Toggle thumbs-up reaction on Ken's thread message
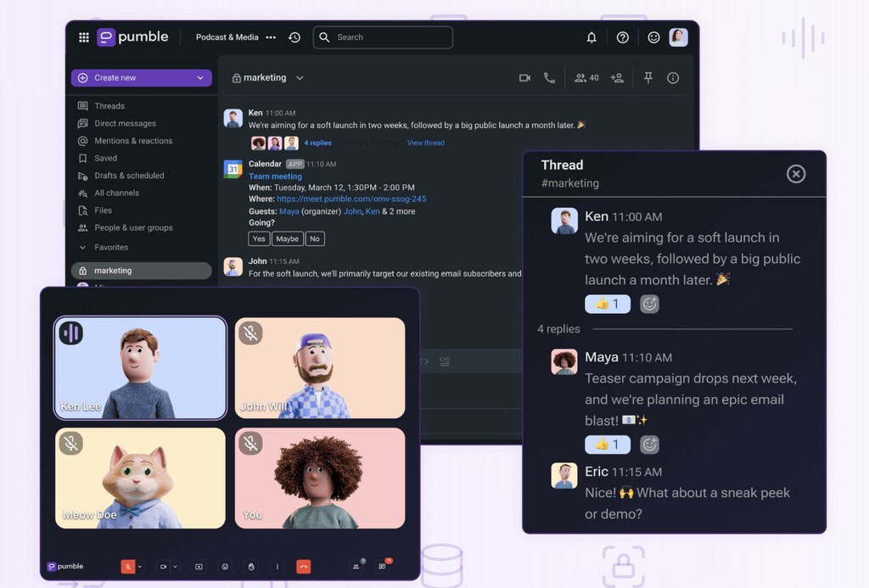Viewport: 869px width, 588px height. tap(608, 304)
